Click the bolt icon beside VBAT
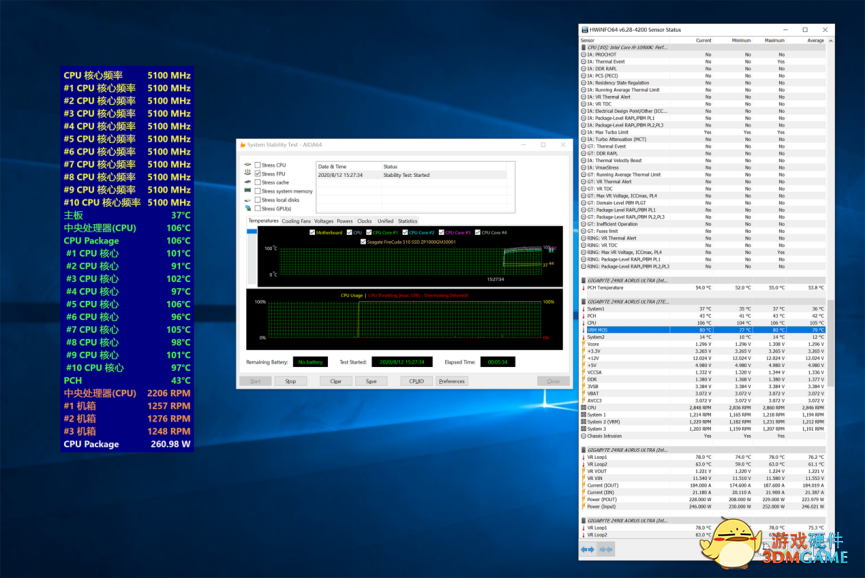865x578 pixels. (584, 394)
